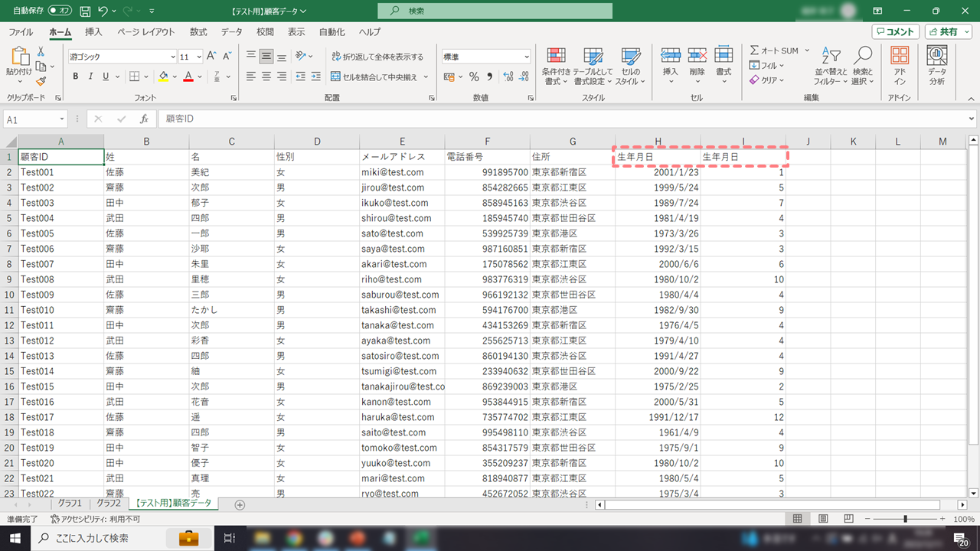
Task: Toggle Italic formatting
Action: (x=91, y=77)
